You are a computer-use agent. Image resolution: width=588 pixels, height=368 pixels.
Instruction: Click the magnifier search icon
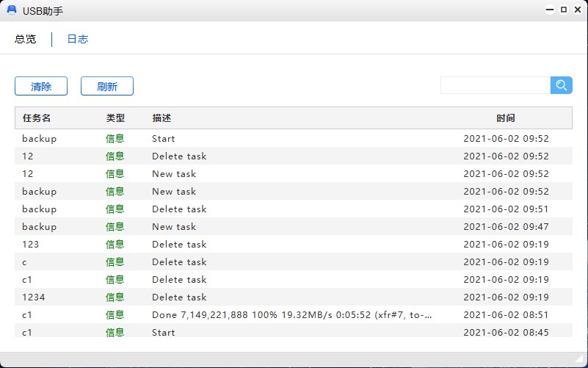pos(562,86)
